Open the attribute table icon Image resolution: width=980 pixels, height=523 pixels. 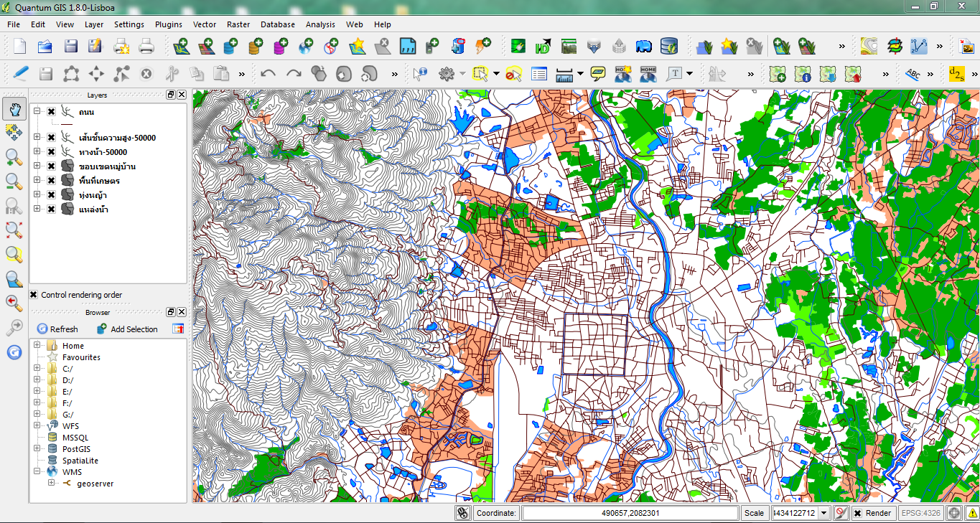click(539, 74)
